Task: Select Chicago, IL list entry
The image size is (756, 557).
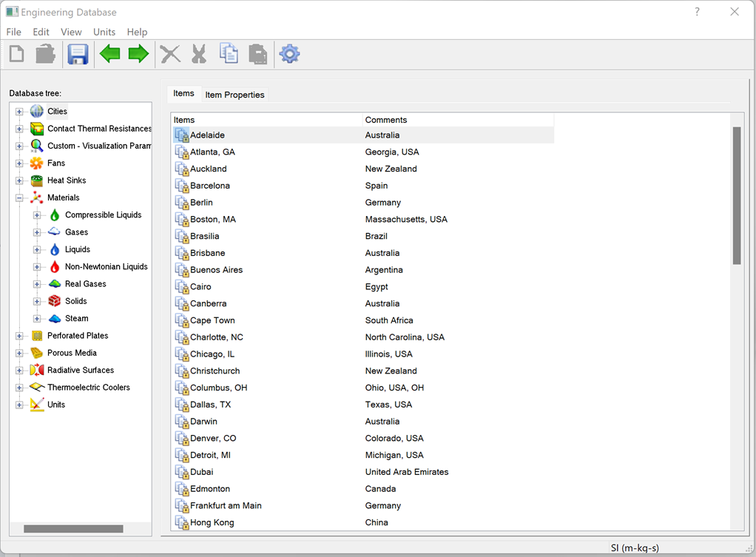Action: (x=362, y=354)
